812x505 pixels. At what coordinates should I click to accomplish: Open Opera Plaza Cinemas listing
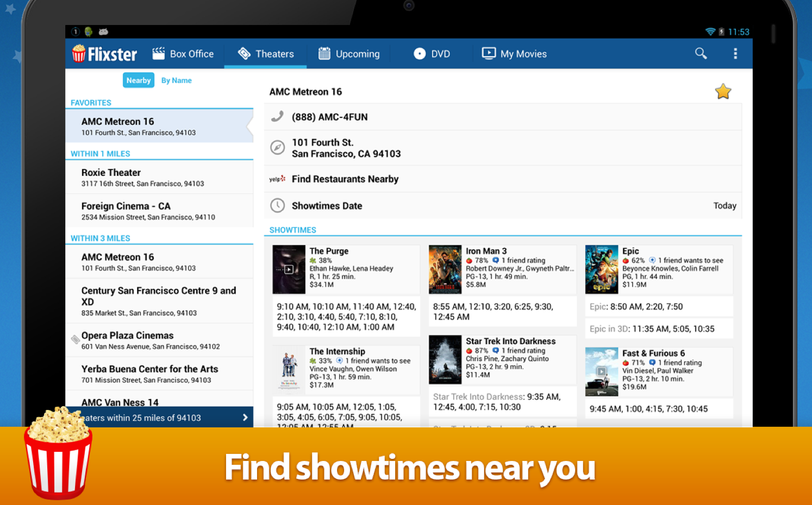[159, 340]
